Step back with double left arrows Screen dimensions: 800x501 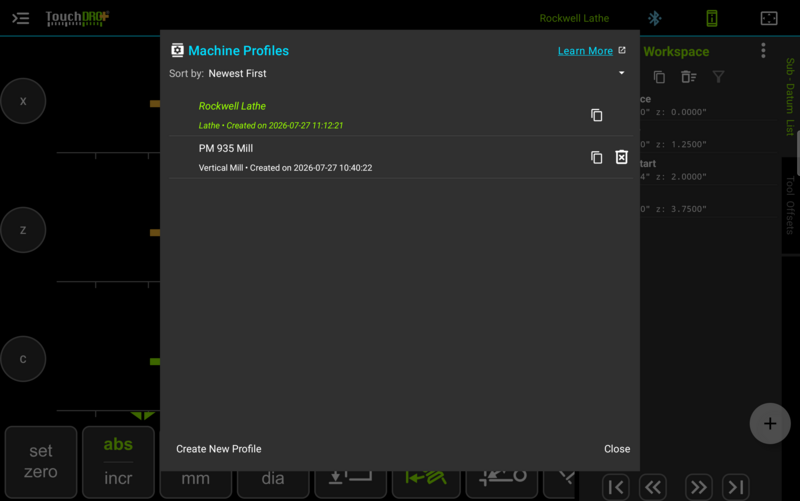click(x=653, y=487)
